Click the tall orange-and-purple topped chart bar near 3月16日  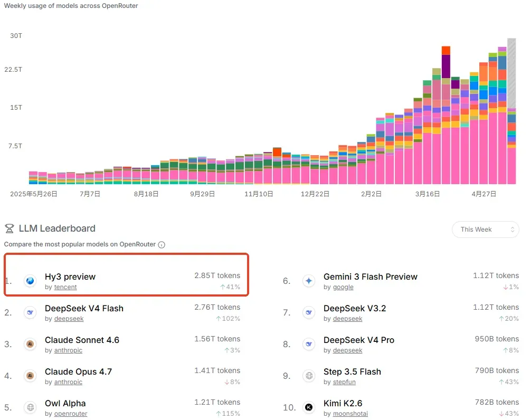pyautogui.click(x=446, y=115)
